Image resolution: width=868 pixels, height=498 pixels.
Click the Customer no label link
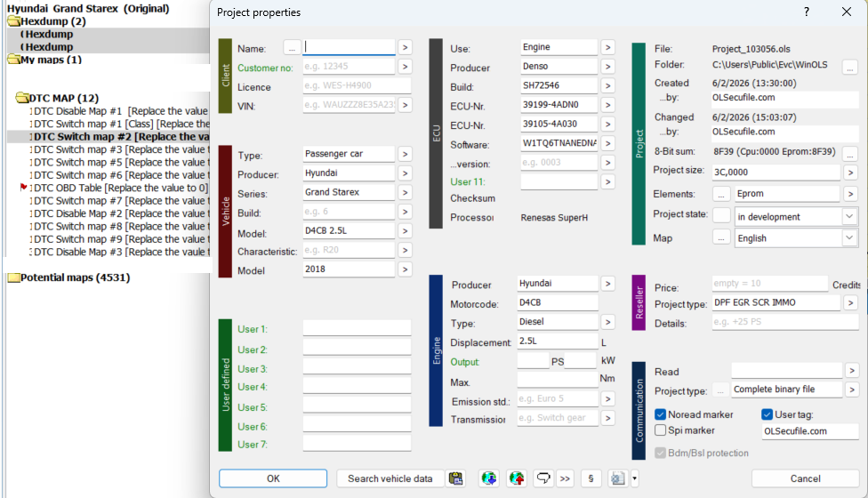click(x=265, y=68)
